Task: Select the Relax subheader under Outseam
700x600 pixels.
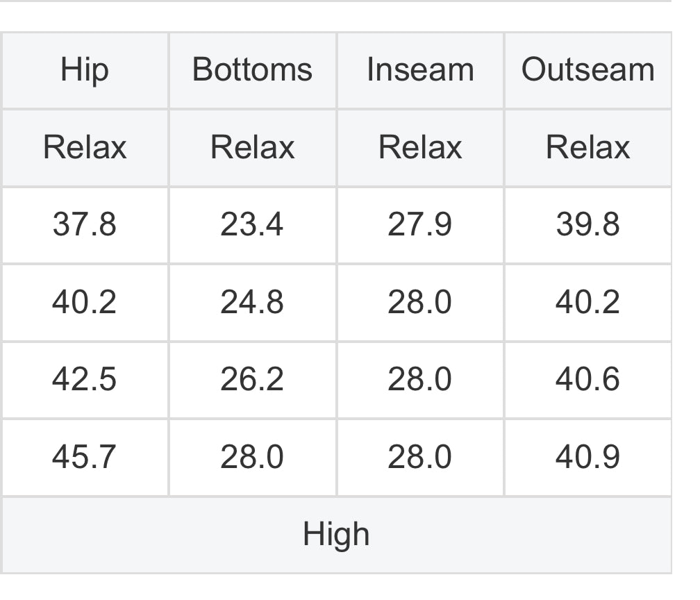Action: coord(587,147)
